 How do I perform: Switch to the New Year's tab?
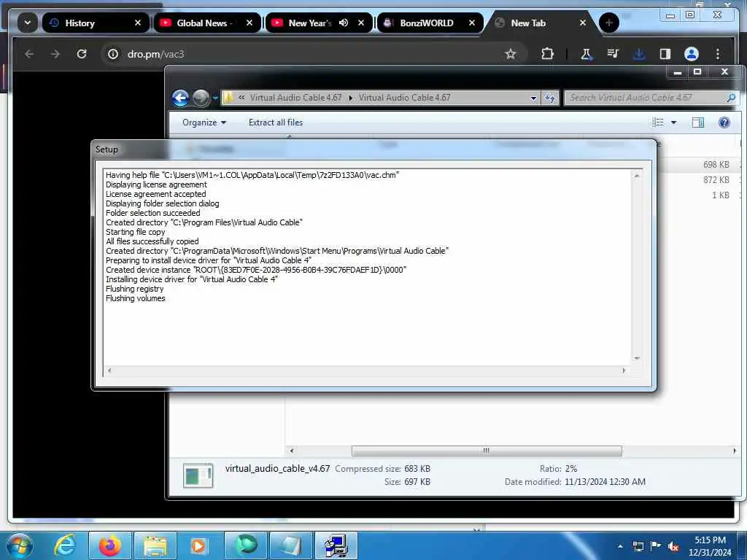pos(319,23)
